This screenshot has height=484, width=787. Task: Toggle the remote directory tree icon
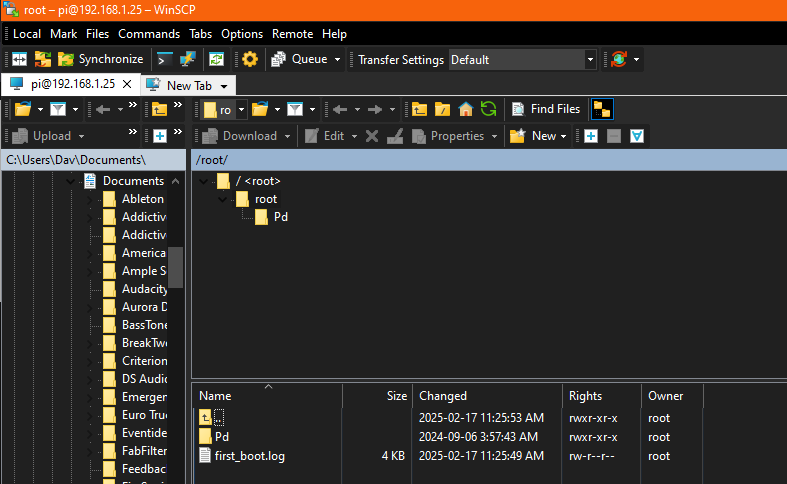602,109
